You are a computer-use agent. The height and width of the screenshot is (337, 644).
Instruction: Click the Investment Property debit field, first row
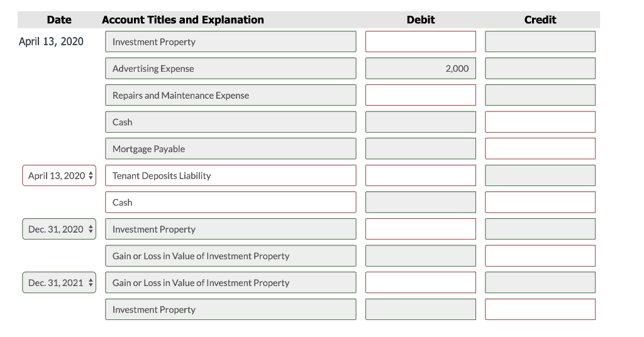tap(421, 41)
